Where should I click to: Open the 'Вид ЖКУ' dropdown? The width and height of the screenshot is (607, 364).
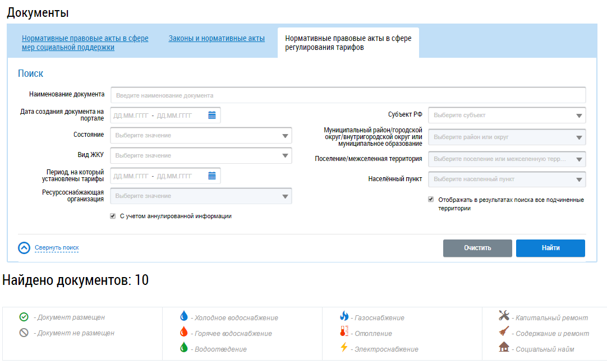(201, 155)
